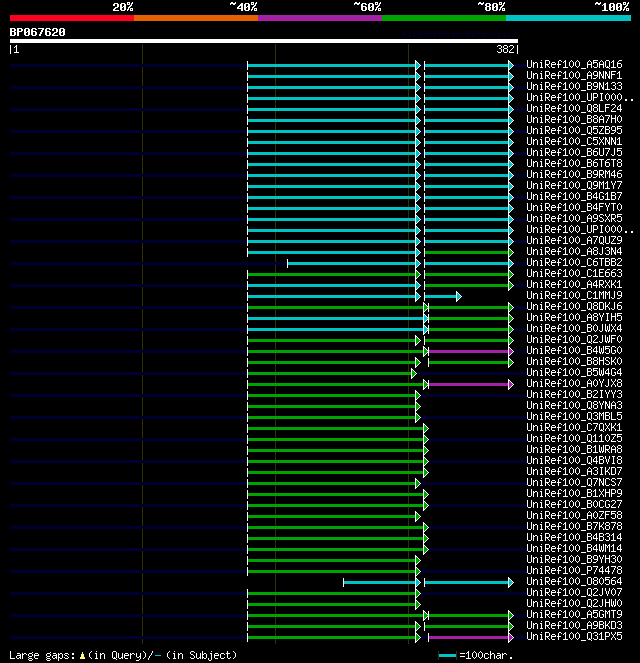Open the UniRef100_B5W4G4 entry
The image size is (640, 663).
[574, 372]
